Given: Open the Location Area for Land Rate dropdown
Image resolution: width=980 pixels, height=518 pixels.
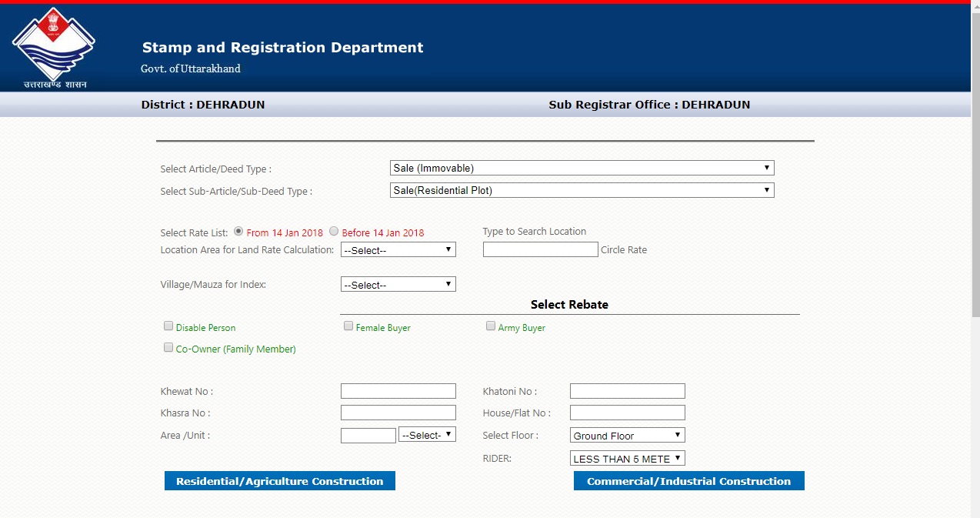Looking at the screenshot, I should tap(397, 249).
